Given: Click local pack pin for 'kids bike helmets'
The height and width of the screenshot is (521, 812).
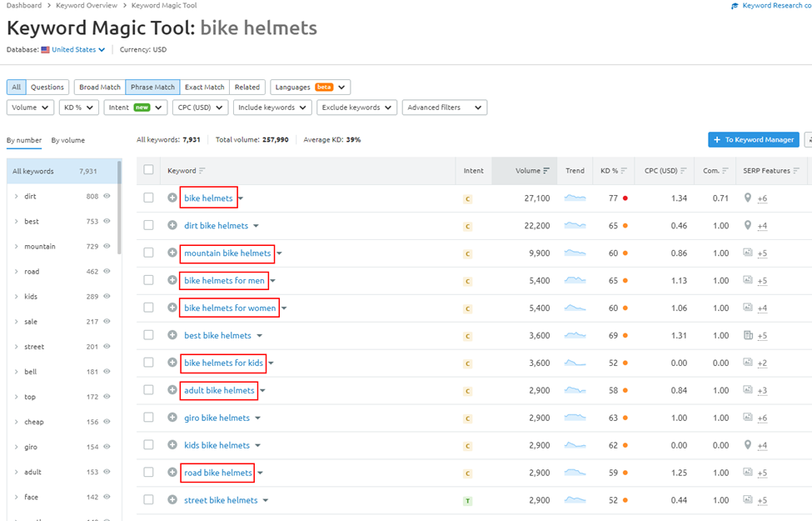Looking at the screenshot, I should (747, 445).
